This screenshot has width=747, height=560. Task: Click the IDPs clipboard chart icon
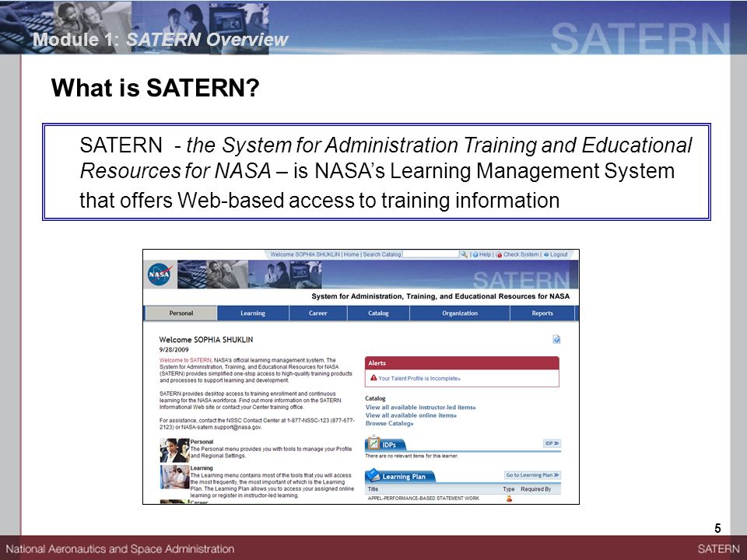click(374, 443)
